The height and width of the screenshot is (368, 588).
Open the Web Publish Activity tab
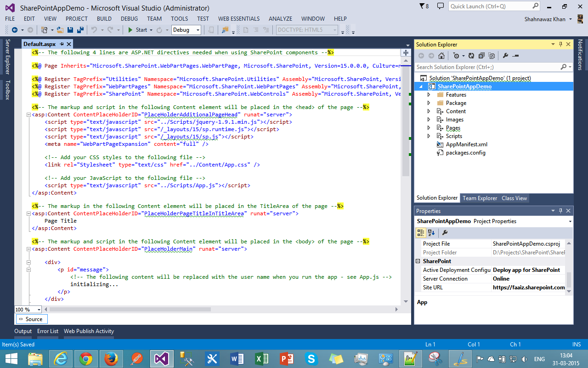click(89, 331)
